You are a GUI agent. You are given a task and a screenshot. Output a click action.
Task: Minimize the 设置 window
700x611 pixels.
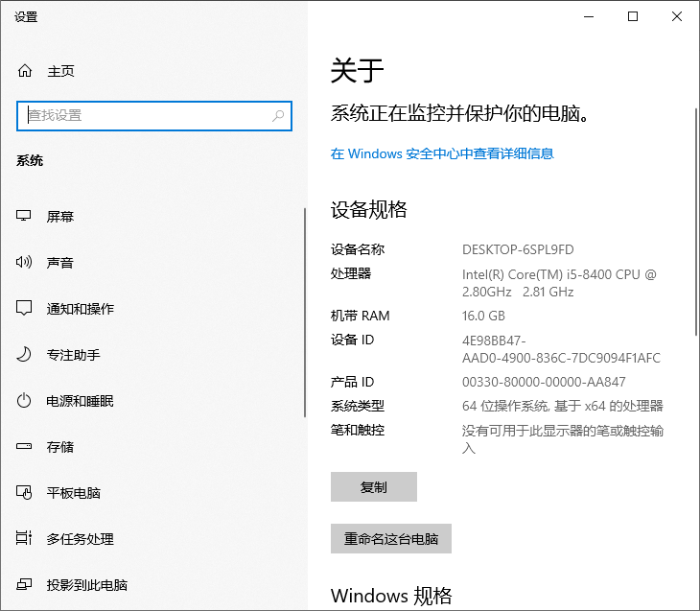589,16
